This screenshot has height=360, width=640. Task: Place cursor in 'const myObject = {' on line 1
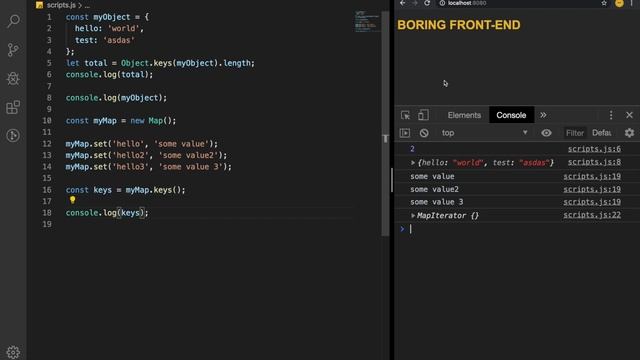(107, 17)
